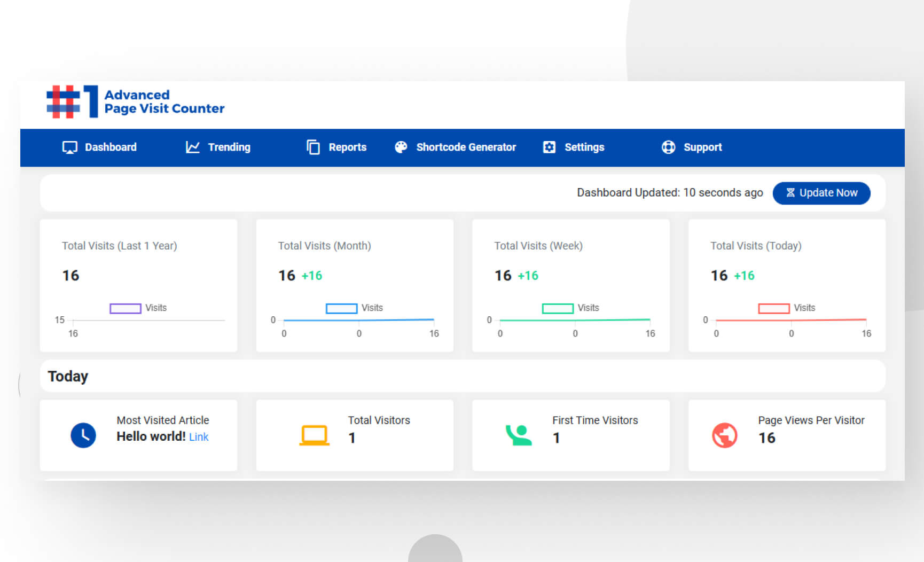Click the hourglass icon inside Update Now
Viewport: 924px width, 562px height.
click(791, 193)
